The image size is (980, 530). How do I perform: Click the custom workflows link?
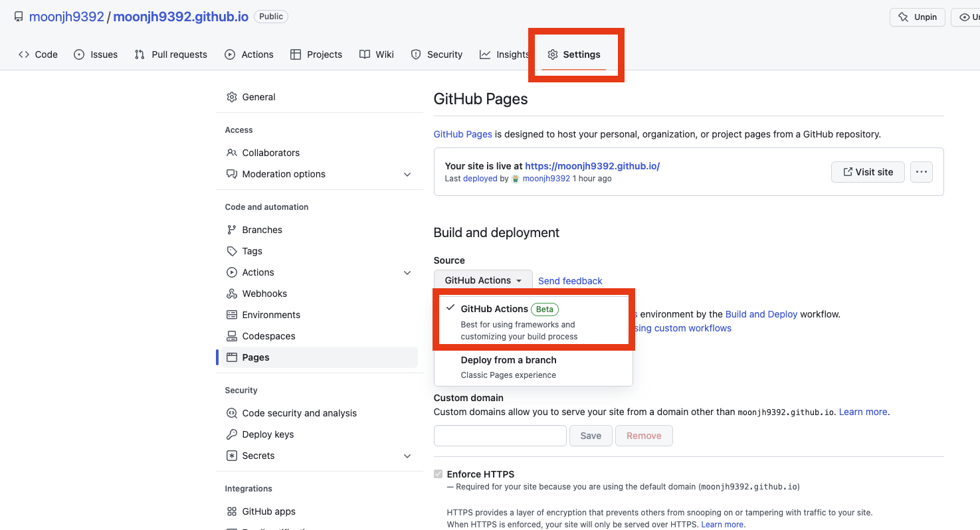click(x=684, y=328)
